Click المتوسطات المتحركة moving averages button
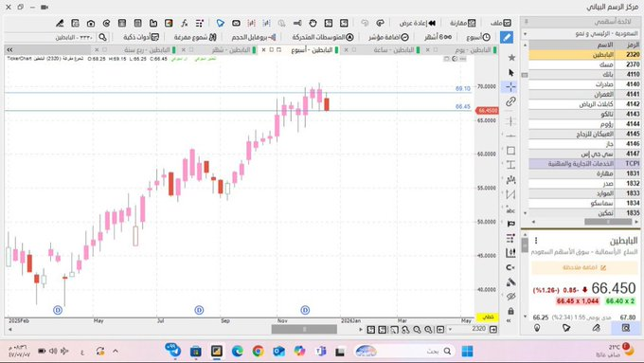This screenshot has width=644, height=363. click(323, 37)
